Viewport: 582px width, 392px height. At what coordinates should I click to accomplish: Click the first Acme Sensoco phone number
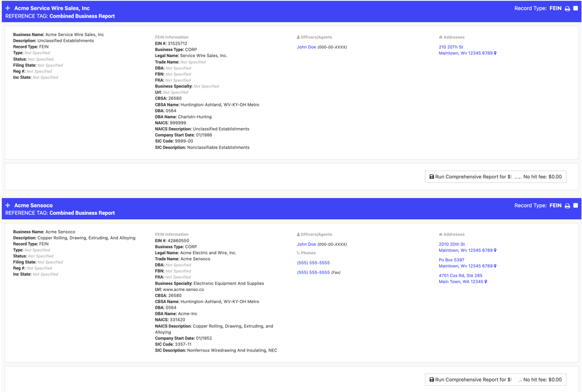[313, 263]
